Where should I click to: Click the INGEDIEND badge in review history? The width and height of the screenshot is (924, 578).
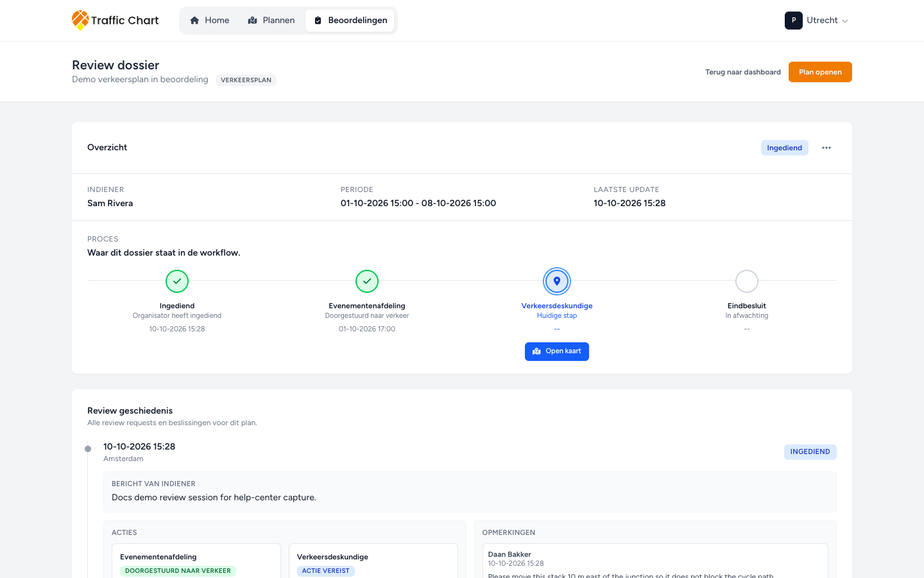click(x=810, y=452)
